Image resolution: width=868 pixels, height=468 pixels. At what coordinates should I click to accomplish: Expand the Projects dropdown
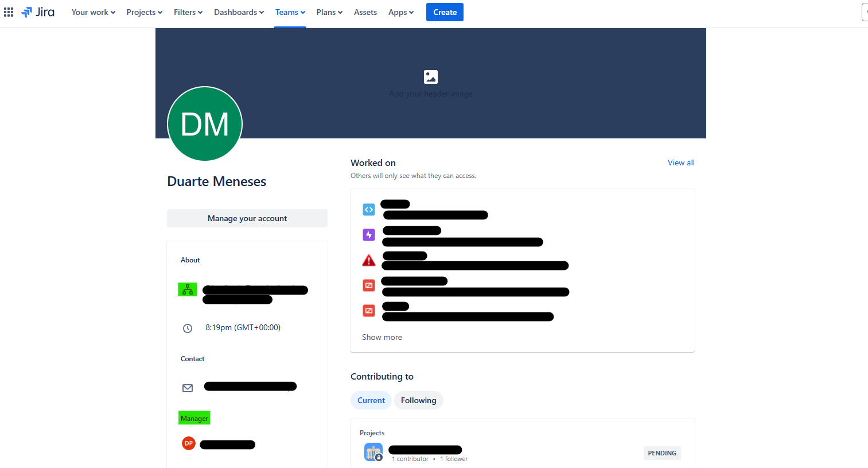click(145, 12)
